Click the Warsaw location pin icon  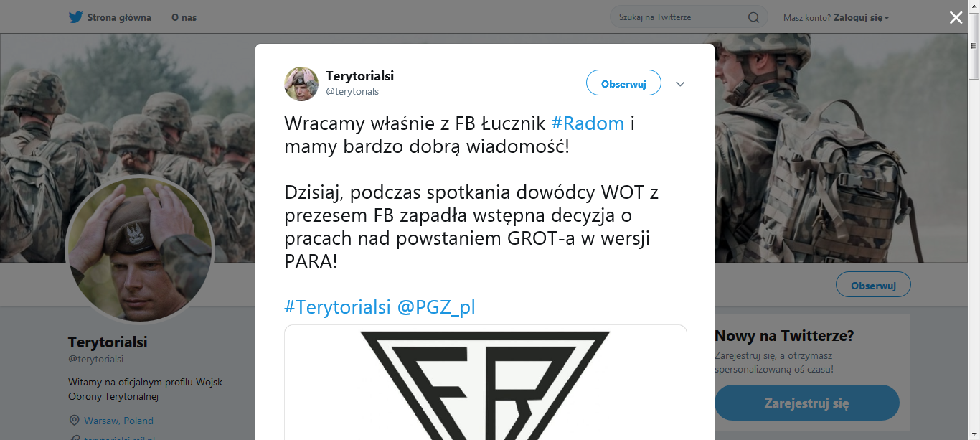(74, 420)
